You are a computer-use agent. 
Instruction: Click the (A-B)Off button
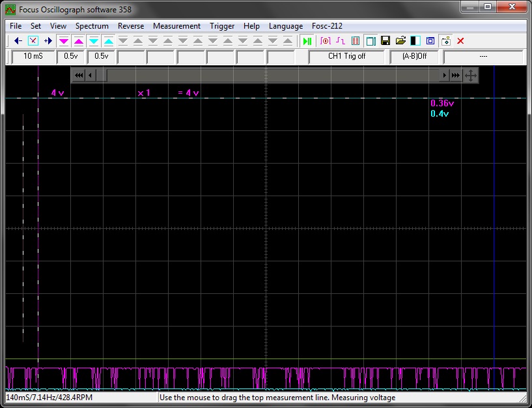tap(414, 57)
